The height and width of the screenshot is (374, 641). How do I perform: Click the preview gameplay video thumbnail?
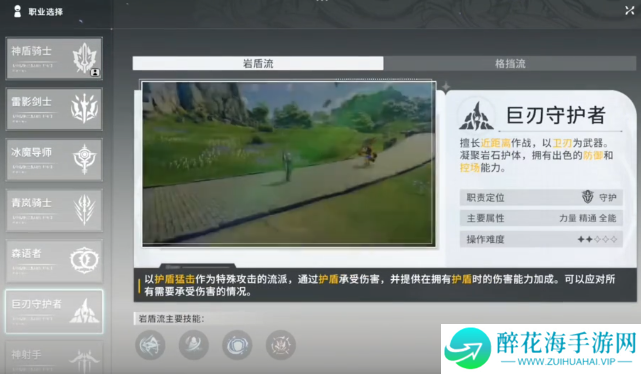[x=289, y=163]
